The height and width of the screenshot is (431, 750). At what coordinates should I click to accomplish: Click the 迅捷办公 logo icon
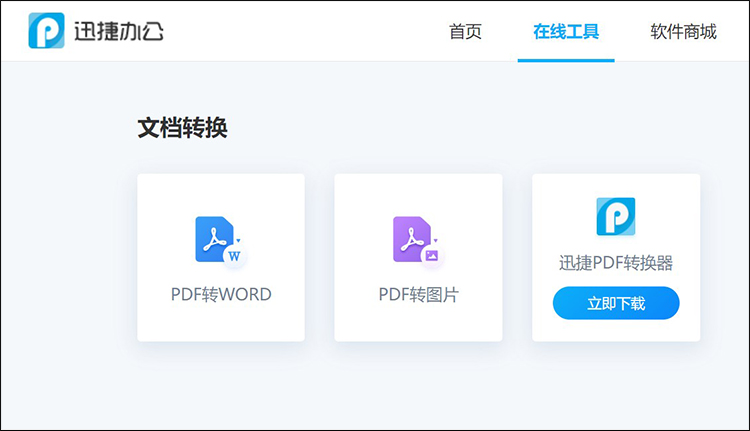46,31
